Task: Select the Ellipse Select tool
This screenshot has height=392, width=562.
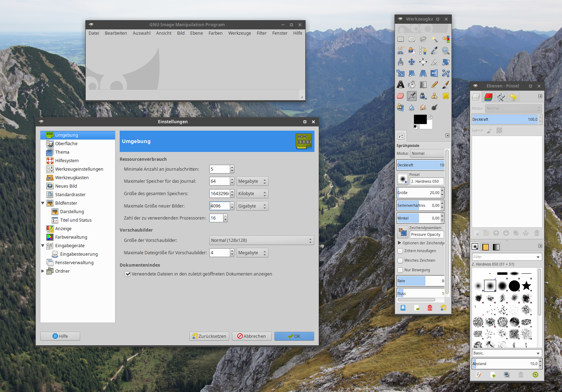Action: coord(412,39)
